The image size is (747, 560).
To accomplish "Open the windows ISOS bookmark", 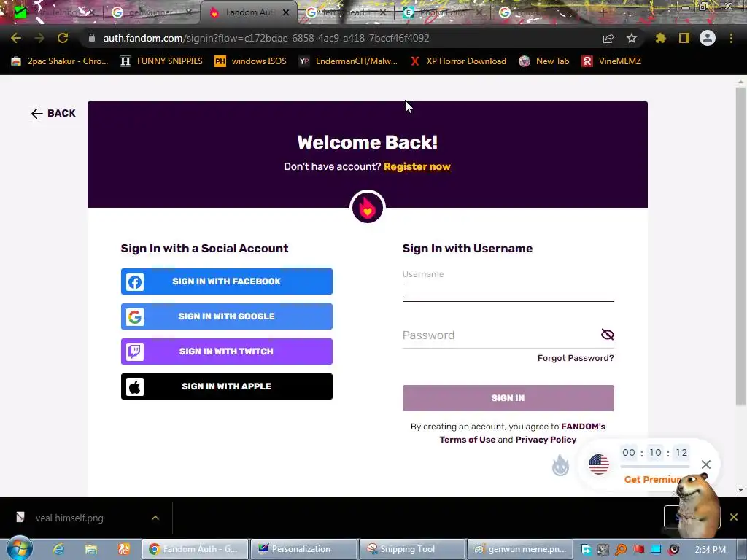I will click(x=251, y=61).
